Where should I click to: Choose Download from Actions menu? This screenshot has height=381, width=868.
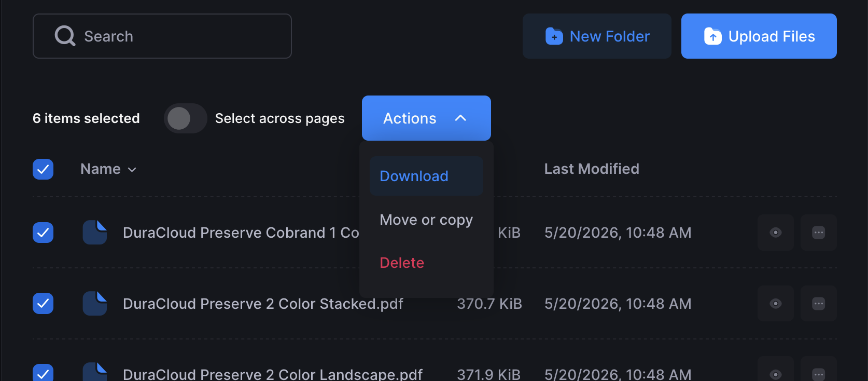pyautogui.click(x=426, y=176)
